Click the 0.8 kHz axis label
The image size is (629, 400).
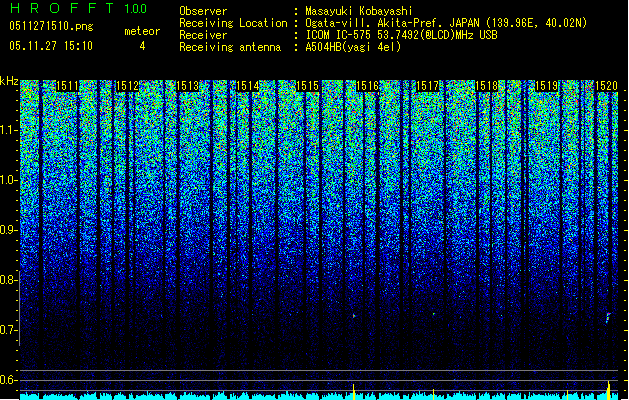click(x=8, y=280)
